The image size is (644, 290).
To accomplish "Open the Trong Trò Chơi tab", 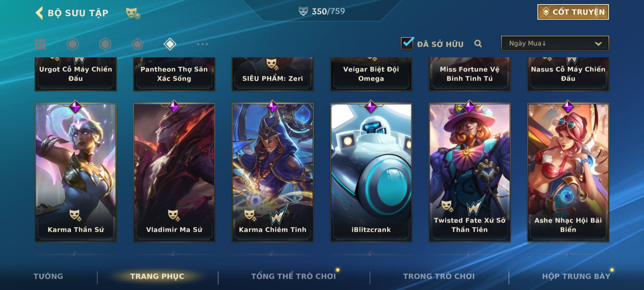I will (x=439, y=276).
